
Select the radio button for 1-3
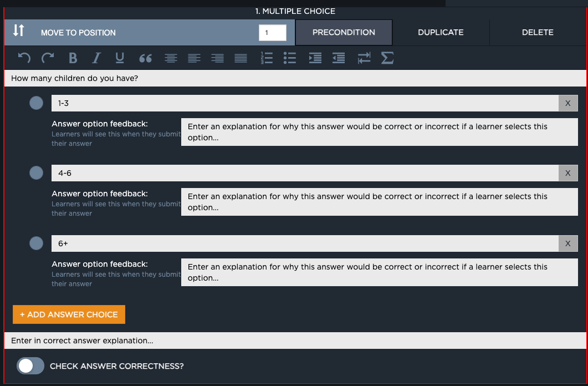click(x=36, y=103)
